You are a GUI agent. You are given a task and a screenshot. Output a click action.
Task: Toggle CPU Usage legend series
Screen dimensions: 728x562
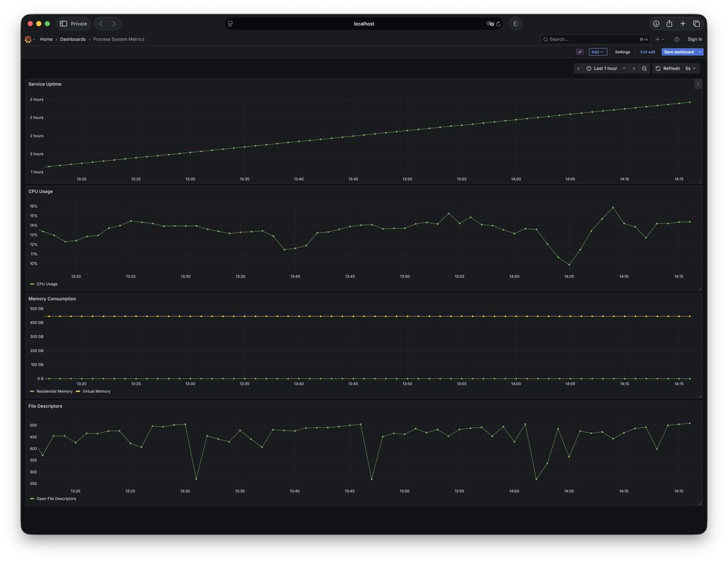47,284
